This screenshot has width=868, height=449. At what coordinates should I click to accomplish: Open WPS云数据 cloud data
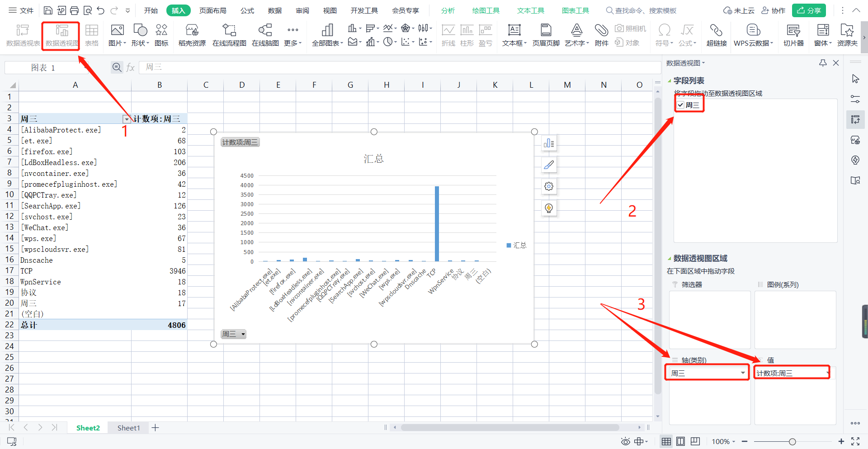tap(753, 35)
